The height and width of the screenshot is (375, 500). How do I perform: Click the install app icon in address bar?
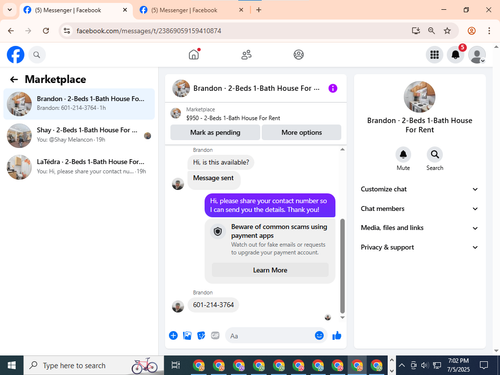pyautogui.click(x=416, y=31)
